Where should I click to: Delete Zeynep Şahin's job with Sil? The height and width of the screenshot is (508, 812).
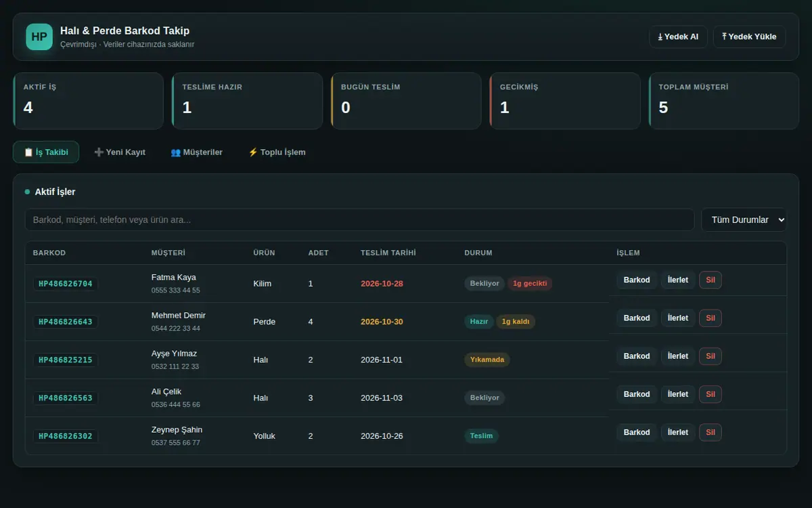pyautogui.click(x=710, y=432)
